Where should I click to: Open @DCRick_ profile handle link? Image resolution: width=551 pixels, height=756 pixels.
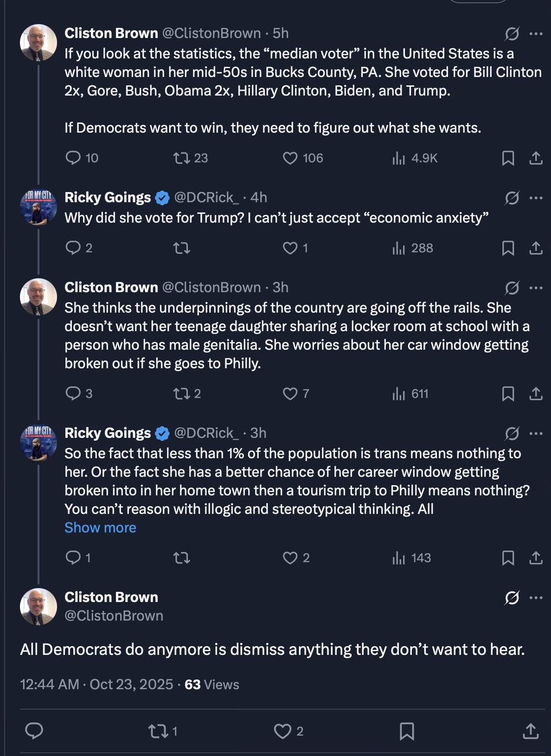coord(206,198)
